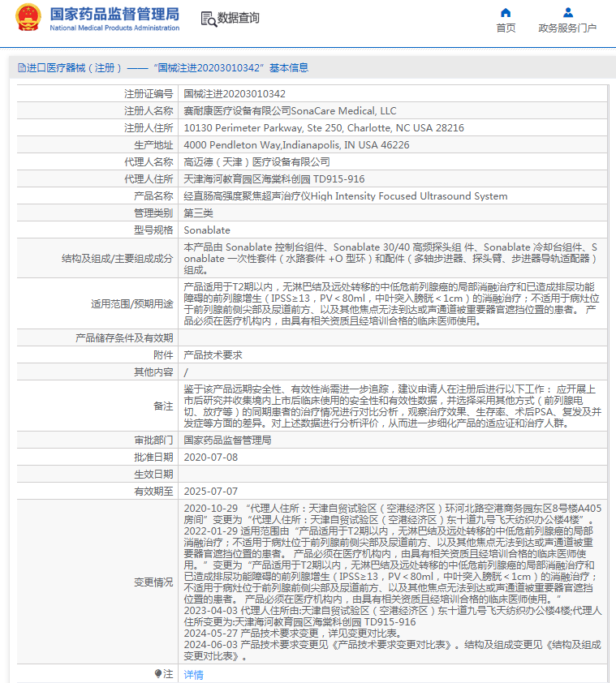Screen dimensions: 616x683
Task: Click the 变更情况 change history text
Action: [x=392, y=582]
